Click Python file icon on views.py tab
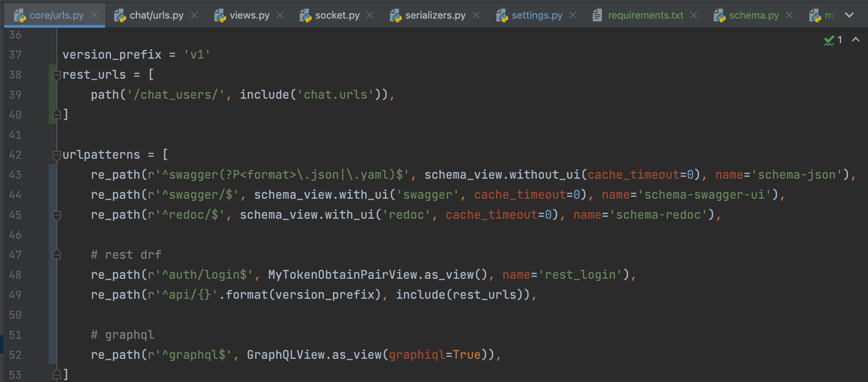 point(220,15)
